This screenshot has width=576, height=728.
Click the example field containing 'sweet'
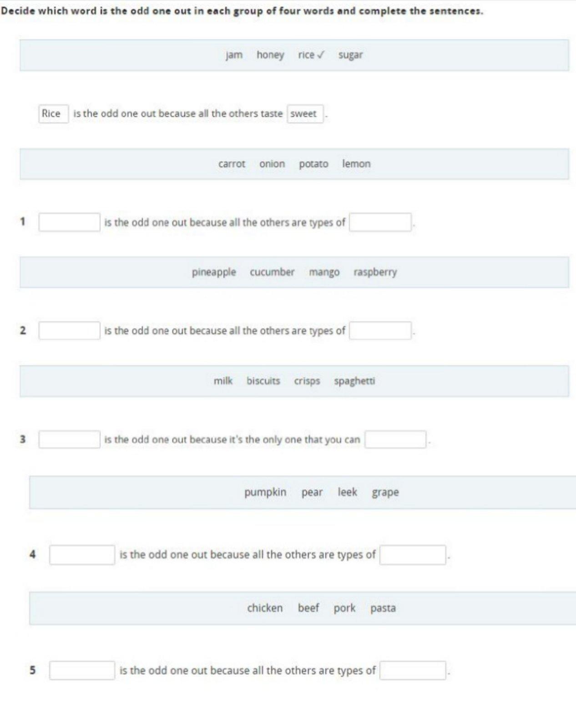click(305, 114)
